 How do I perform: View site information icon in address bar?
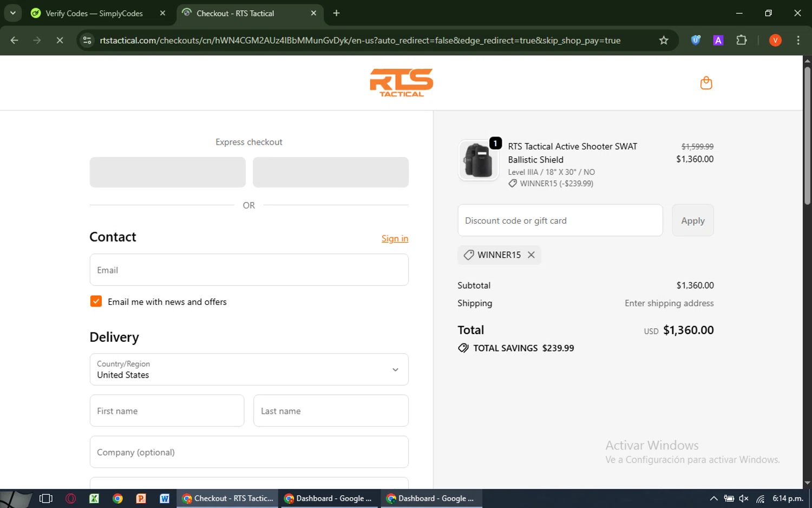(x=87, y=40)
